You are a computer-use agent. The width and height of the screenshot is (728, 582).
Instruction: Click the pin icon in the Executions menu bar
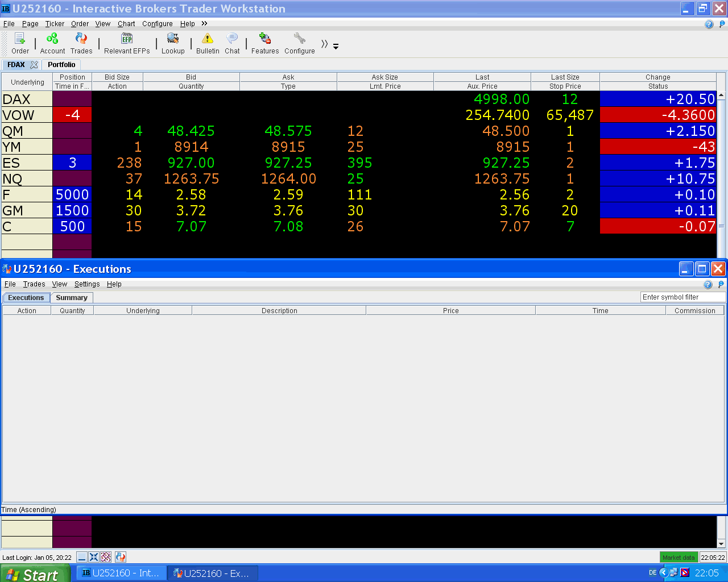tap(721, 284)
